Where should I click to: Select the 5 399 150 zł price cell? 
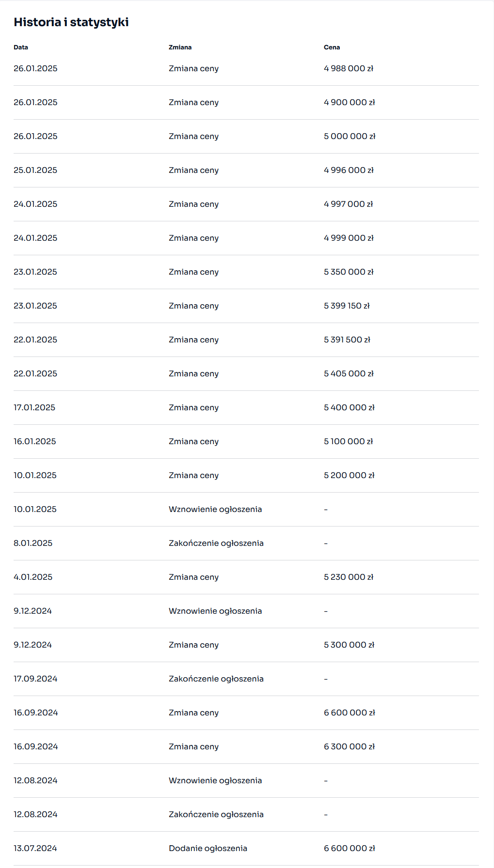(x=346, y=306)
